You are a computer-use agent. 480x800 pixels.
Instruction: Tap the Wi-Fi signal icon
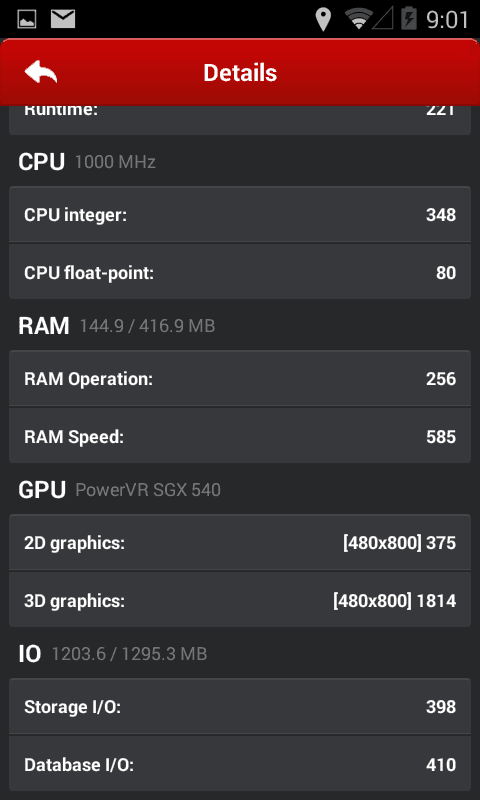click(358, 19)
